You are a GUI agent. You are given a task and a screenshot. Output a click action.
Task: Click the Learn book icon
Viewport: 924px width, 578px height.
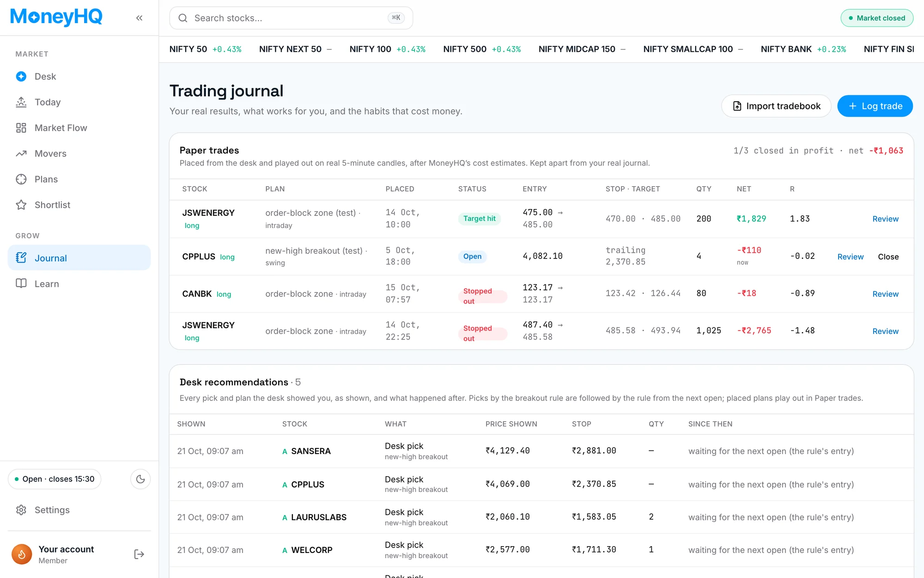click(x=21, y=283)
